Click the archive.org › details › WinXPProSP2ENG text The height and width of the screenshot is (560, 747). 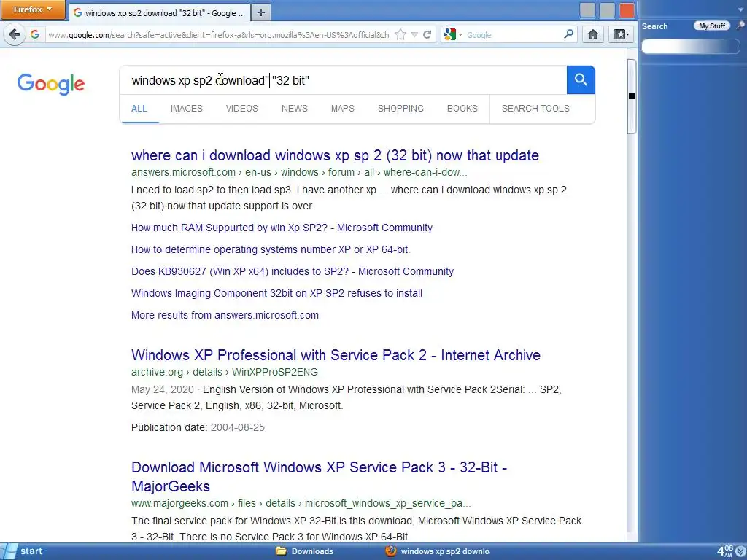click(225, 372)
